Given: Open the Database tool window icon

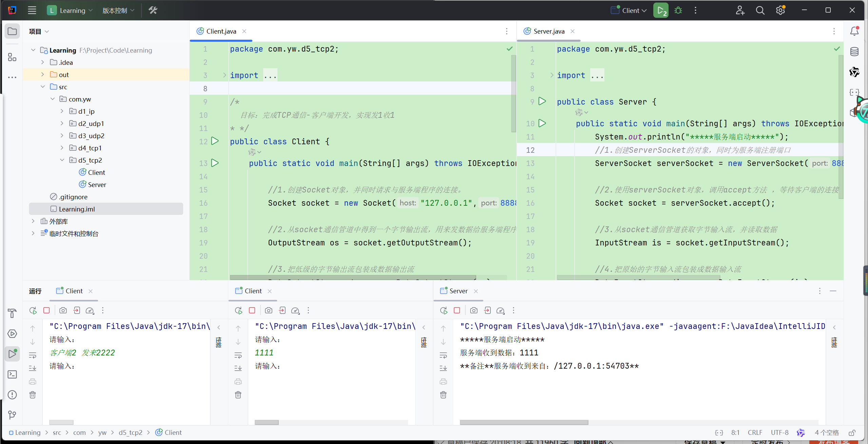Looking at the screenshot, I should coord(854,52).
